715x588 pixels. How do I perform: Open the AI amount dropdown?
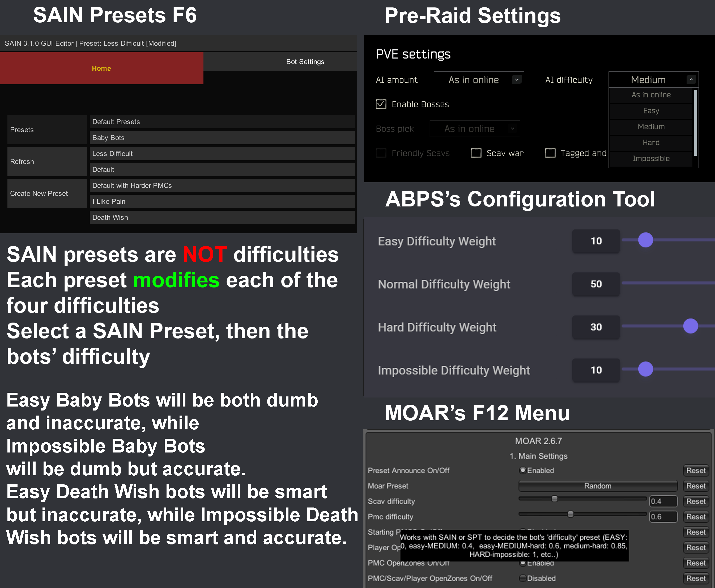click(479, 80)
